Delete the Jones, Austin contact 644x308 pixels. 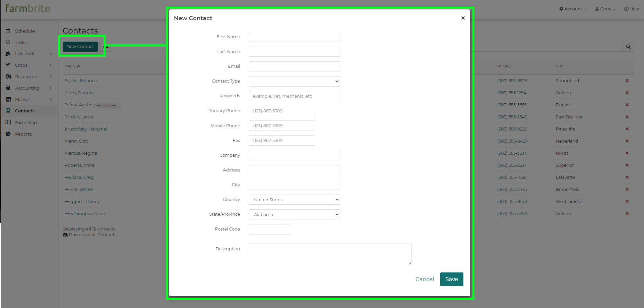tap(627, 105)
